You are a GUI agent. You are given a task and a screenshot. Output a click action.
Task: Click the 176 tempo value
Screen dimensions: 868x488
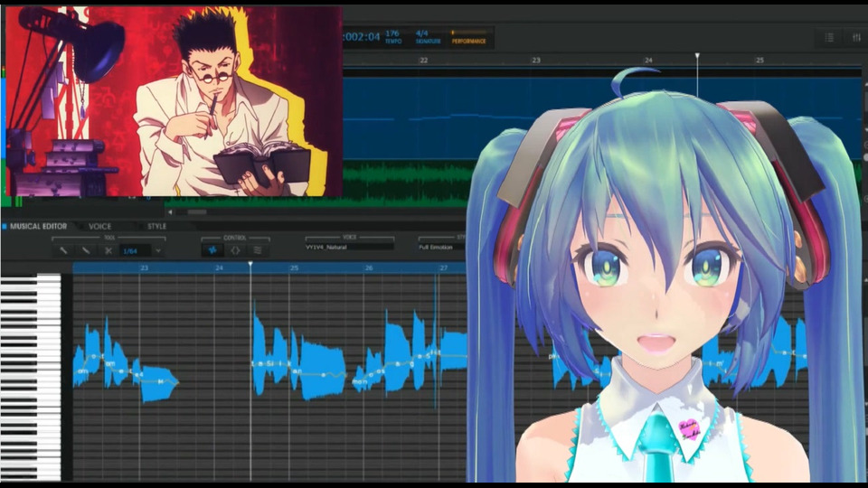(x=392, y=33)
